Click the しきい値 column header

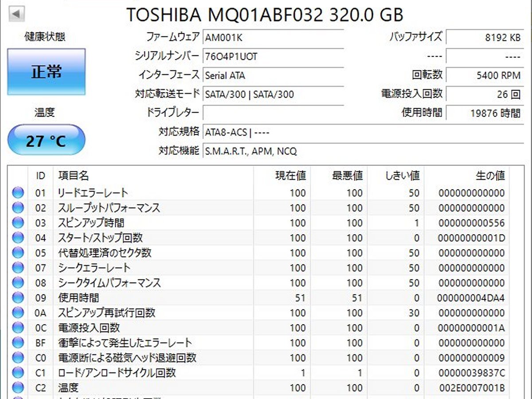click(x=395, y=176)
